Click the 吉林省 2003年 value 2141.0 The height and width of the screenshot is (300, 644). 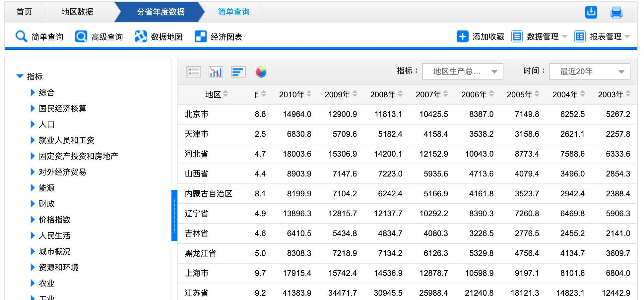click(618, 233)
